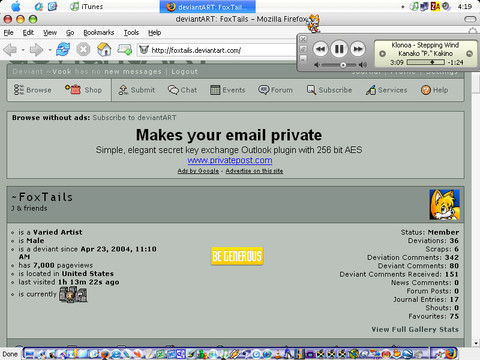Click the page scrollbar down arrow
Image resolution: width=480 pixels, height=360 pixels.
476,343
